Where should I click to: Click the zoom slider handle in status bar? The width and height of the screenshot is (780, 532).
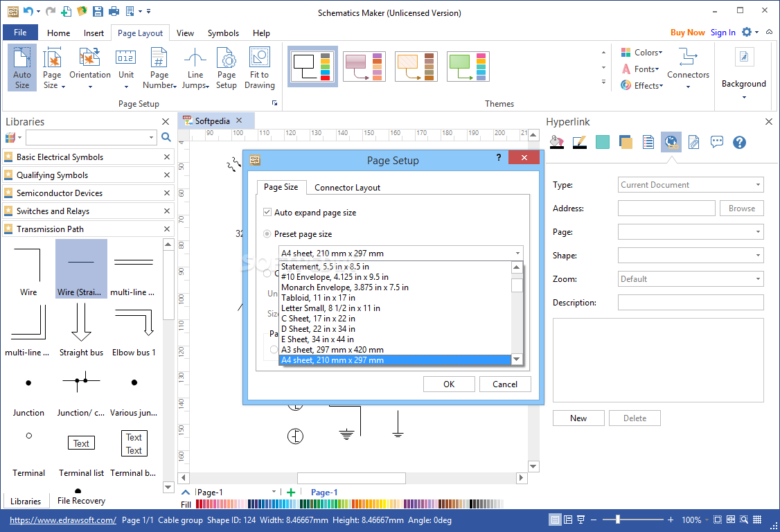coord(617,520)
